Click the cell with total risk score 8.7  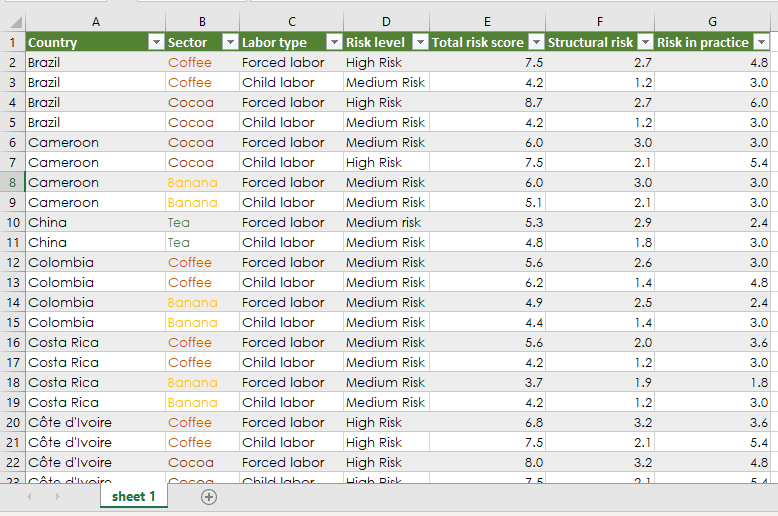486,102
